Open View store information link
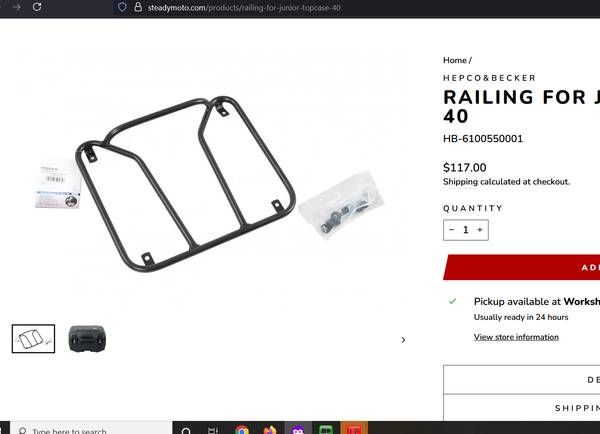 (x=516, y=337)
